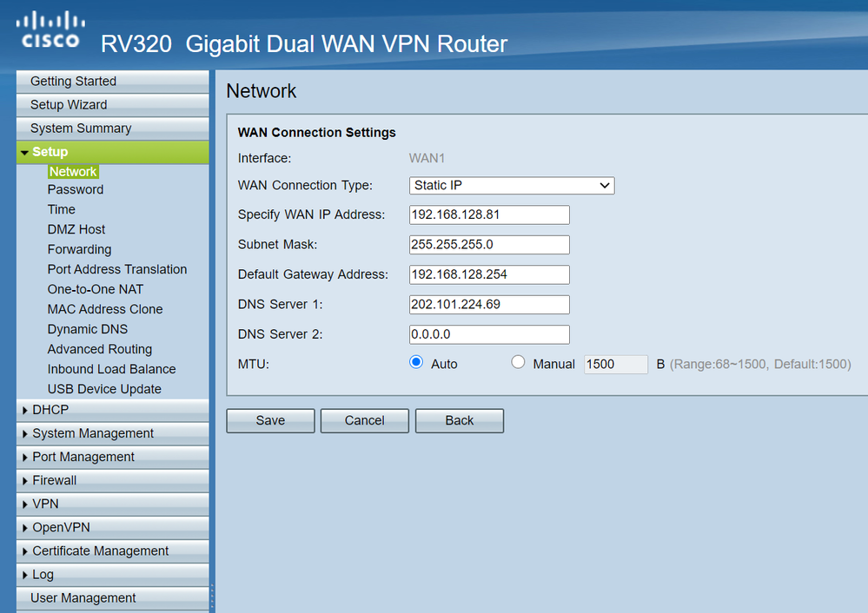Expand the VPN section
The image size is (868, 613).
click(x=113, y=504)
